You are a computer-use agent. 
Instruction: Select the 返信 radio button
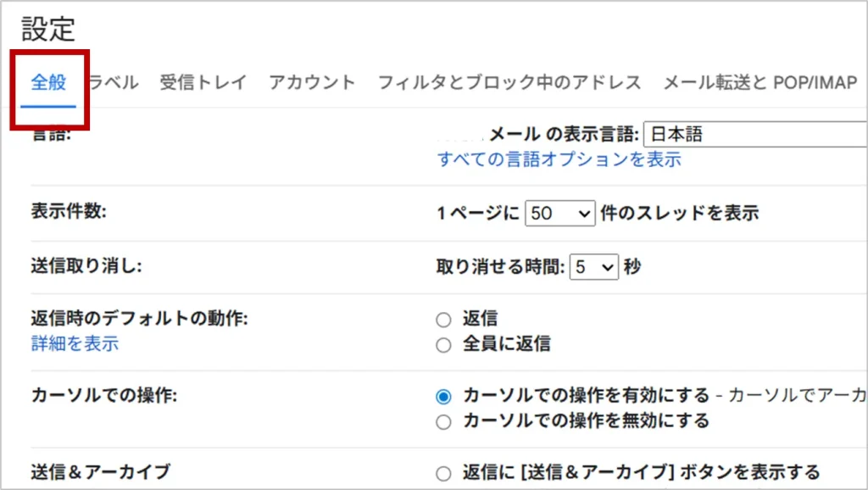click(x=443, y=320)
